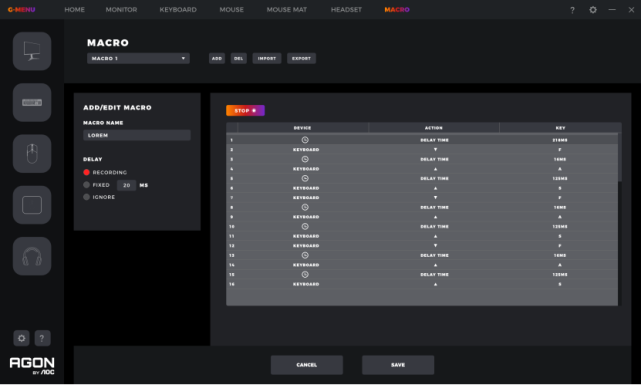Click the Stop recording button
The height and width of the screenshot is (385, 641).
(245, 110)
